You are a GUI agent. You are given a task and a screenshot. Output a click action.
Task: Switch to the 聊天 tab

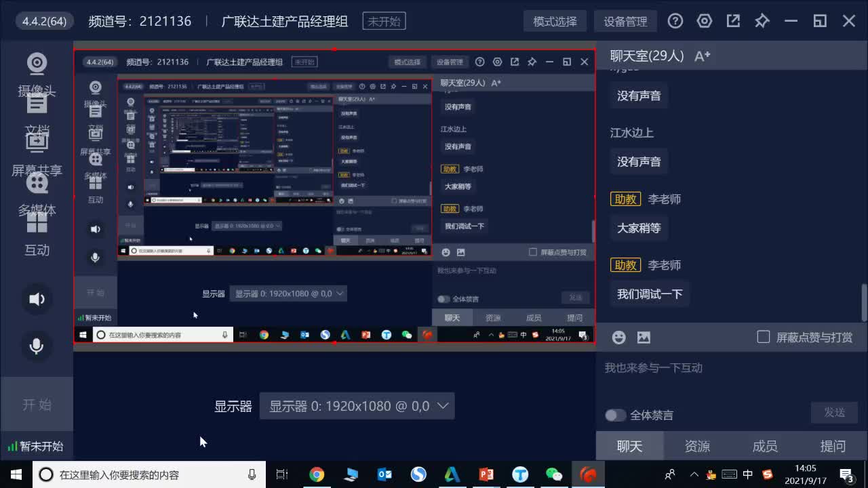630,446
